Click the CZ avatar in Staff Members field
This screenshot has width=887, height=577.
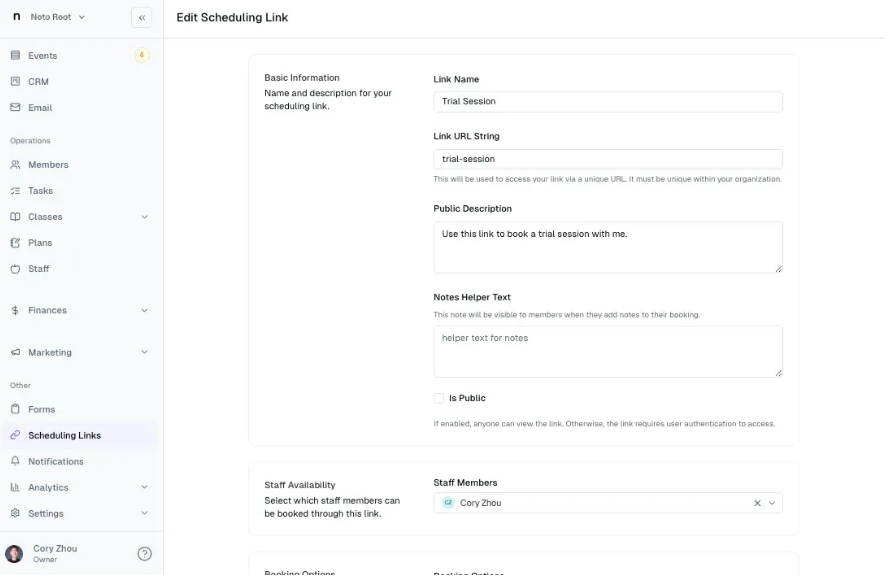tap(448, 503)
